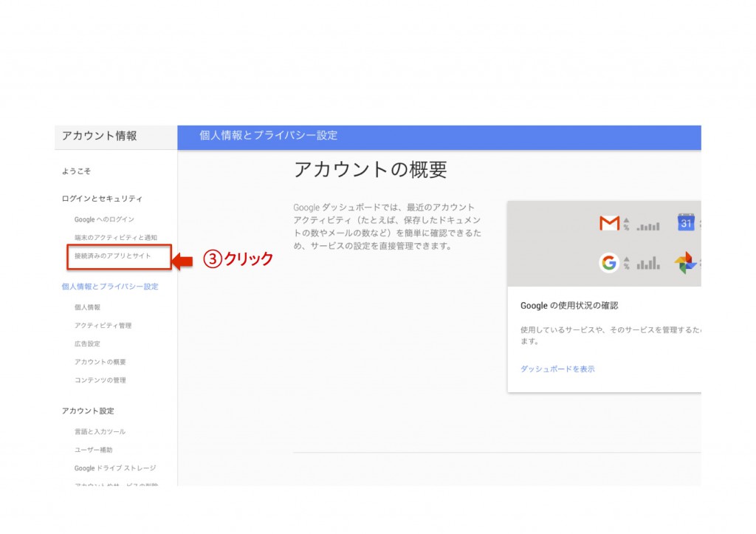Open コンテンツの管理 sidebar item
This screenshot has width=756, height=534.
[100, 380]
